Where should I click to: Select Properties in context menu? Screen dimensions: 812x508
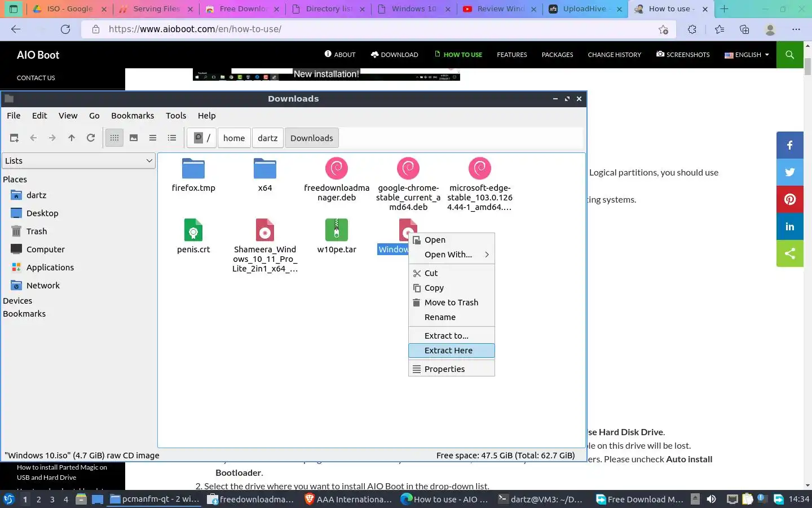coord(451,369)
